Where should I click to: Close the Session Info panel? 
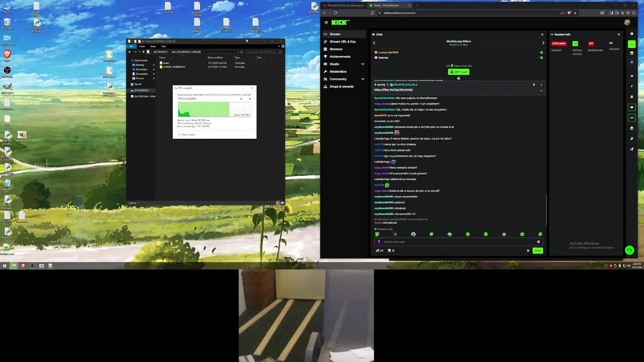[618, 34]
